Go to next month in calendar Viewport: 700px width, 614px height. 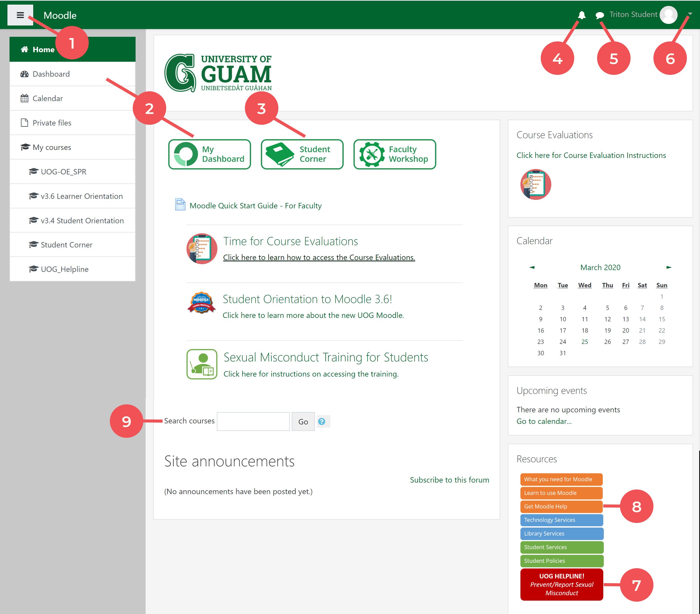(669, 267)
